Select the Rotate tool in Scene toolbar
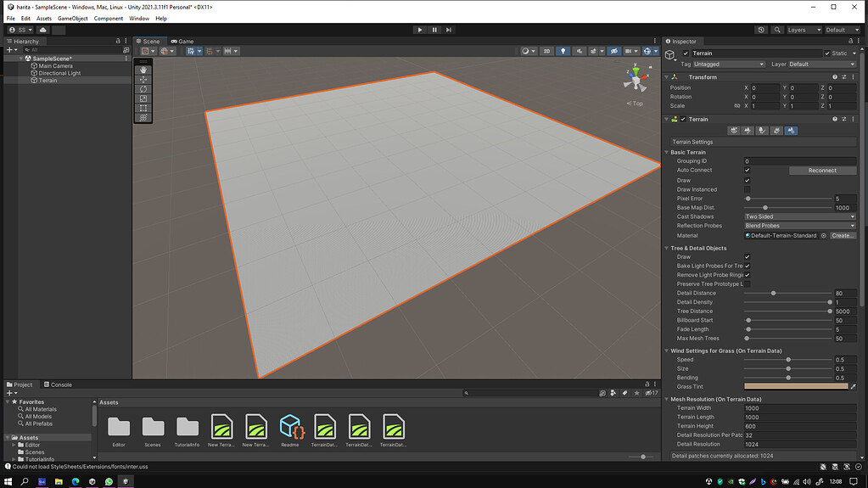Image resolution: width=868 pixels, height=488 pixels. tap(143, 89)
